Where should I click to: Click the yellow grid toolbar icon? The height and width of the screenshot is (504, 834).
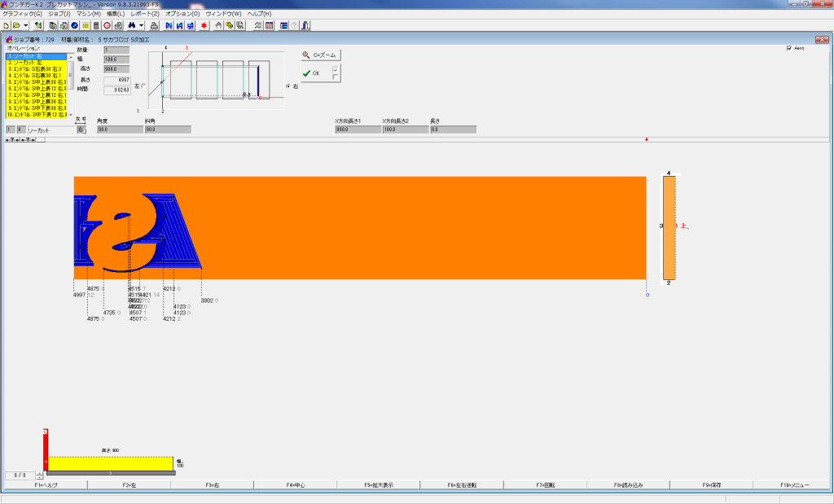[85, 25]
